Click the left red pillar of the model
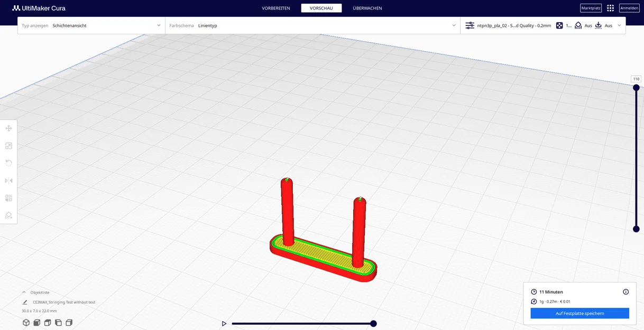Viewport: 644px width, 330px height. click(x=287, y=213)
